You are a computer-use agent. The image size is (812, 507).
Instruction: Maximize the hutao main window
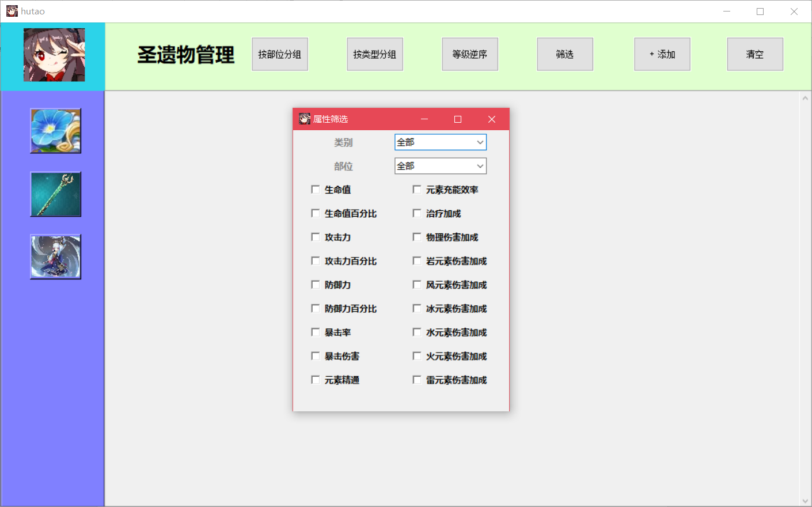click(760, 11)
